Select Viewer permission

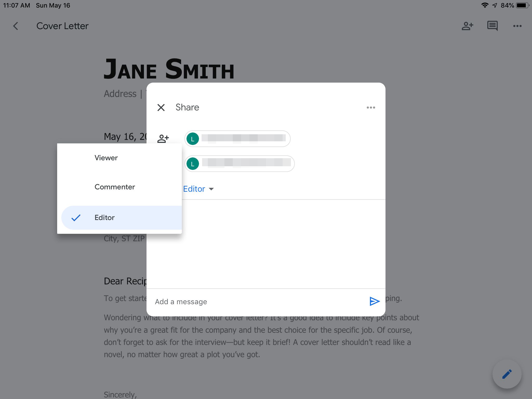(119, 158)
